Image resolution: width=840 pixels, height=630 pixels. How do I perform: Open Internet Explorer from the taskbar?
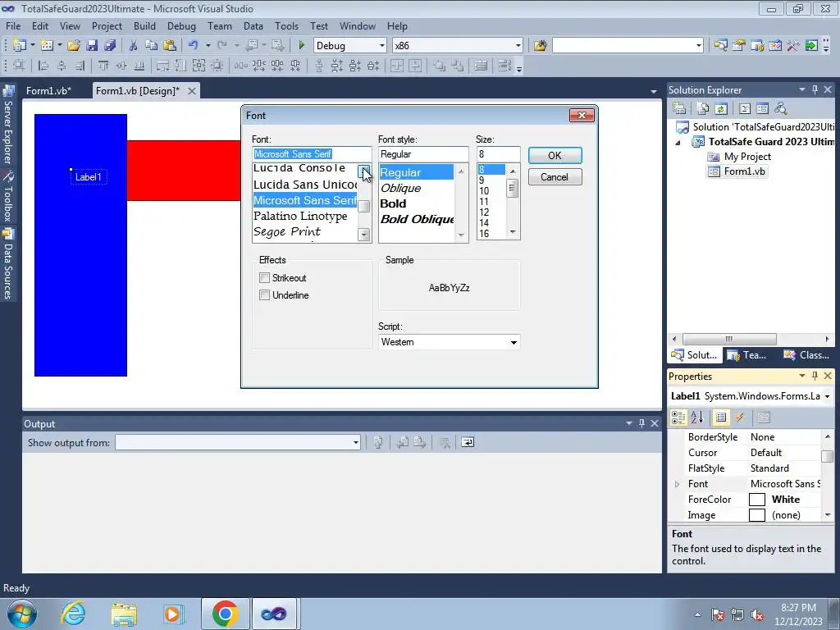(73, 614)
